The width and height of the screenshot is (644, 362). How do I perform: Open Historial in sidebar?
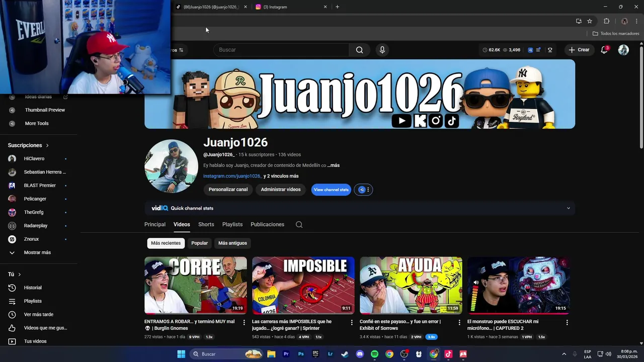[x=33, y=288]
